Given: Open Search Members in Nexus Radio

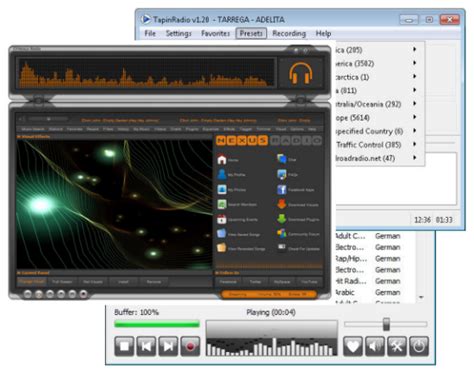Looking at the screenshot, I should [x=222, y=204].
